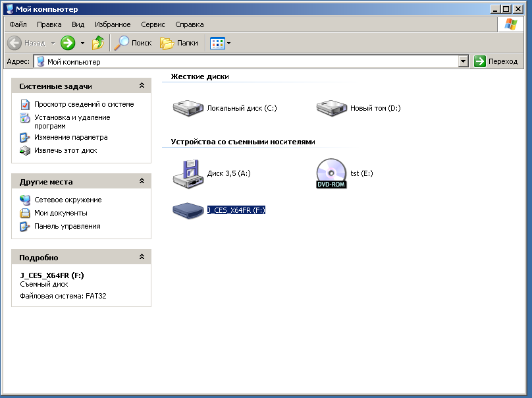532x398 pixels.
Task: Select the floppy Диск 3,5 (A:) icon
Action: click(x=188, y=174)
